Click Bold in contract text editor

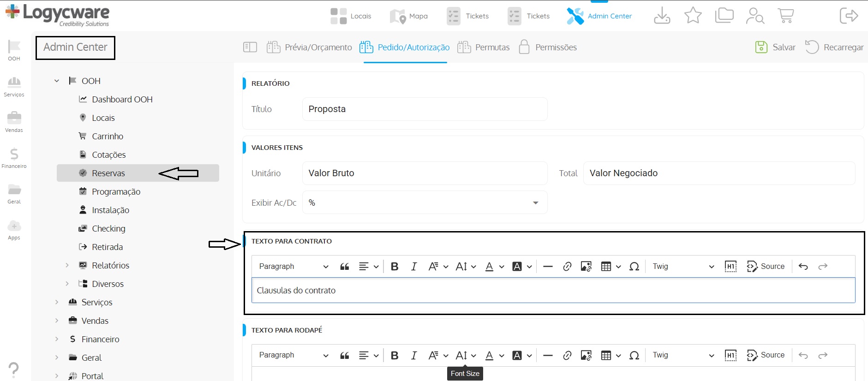[x=395, y=267]
